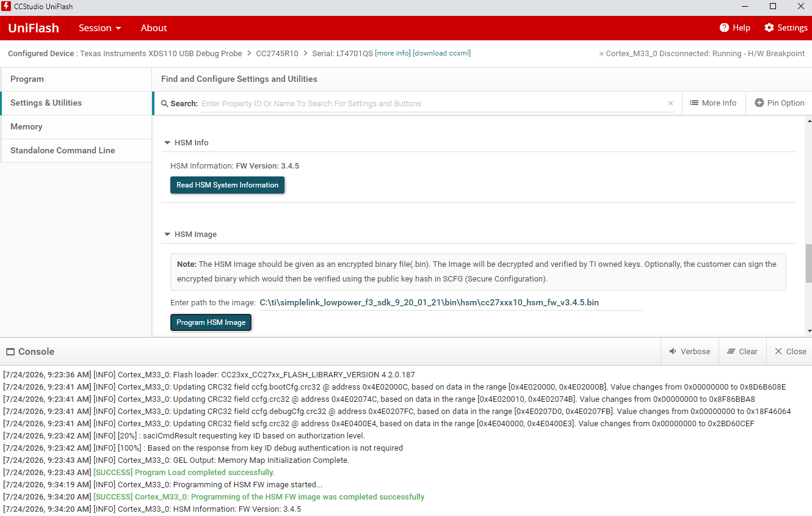This screenshot has width=812, height=516.
Task: Click the debug authentication not required log line
Action: [203, 448]
